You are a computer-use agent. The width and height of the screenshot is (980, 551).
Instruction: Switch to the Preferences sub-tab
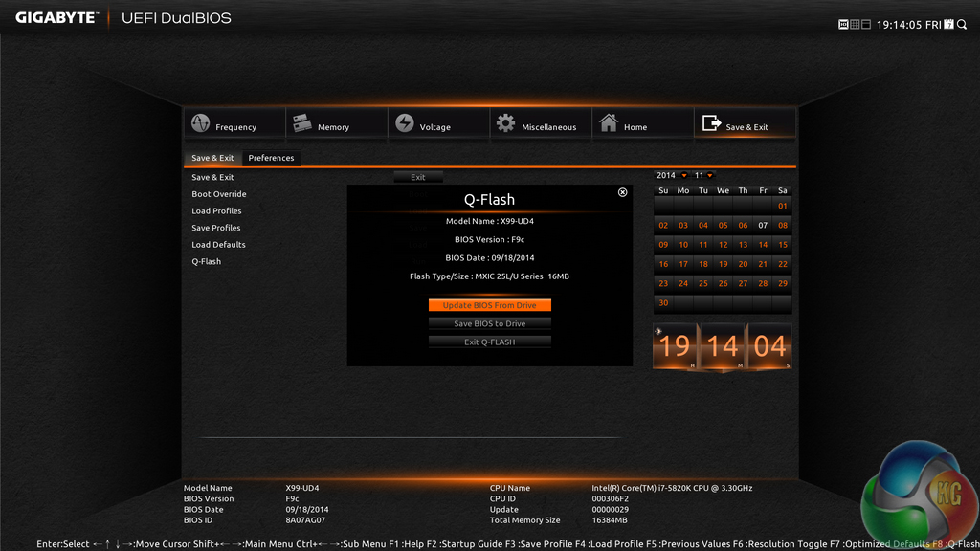[x=271, y=158]
